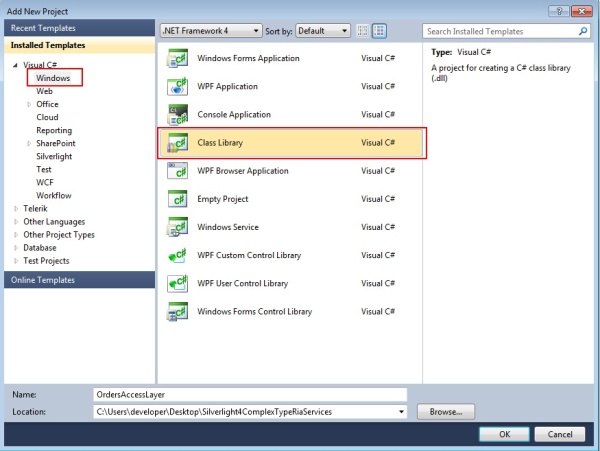Collapse the Visual C# tree node
The image size is (600, 451).
pyautogui.click(x=15, y=65)
